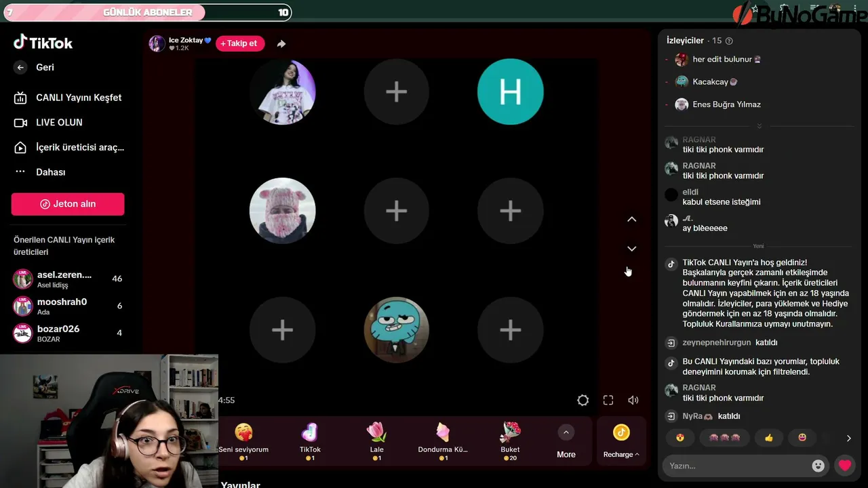The width and height of the screenshot is (868, 488).
Task: Open Ice Zoktay host profile picture
Action: click(x=157, y=43)
